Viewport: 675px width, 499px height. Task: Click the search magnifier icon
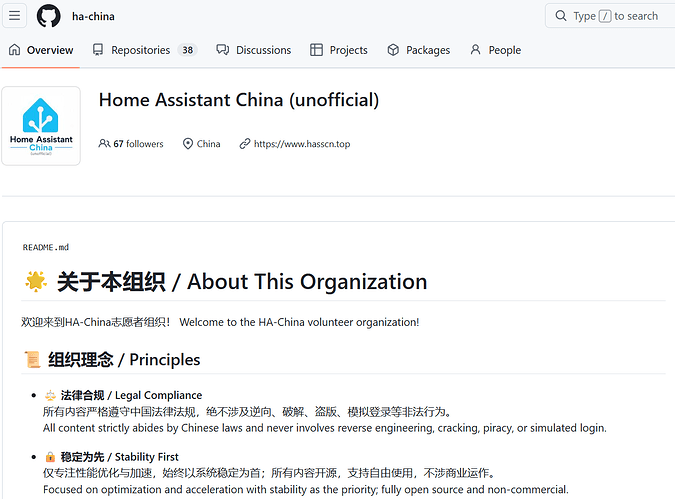pyautogui.click(x=561, y=16)
